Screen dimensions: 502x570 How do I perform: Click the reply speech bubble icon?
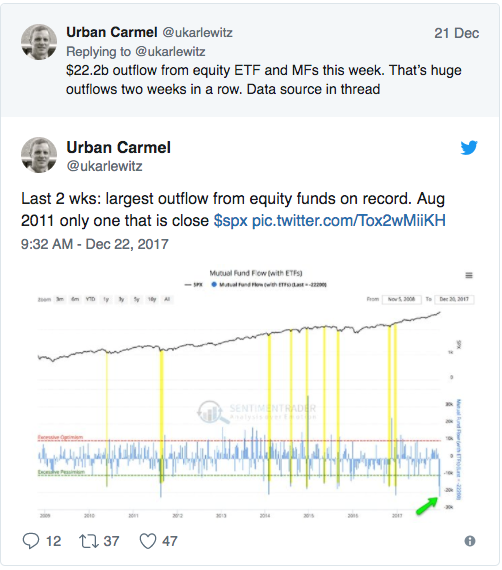(31, 541)
